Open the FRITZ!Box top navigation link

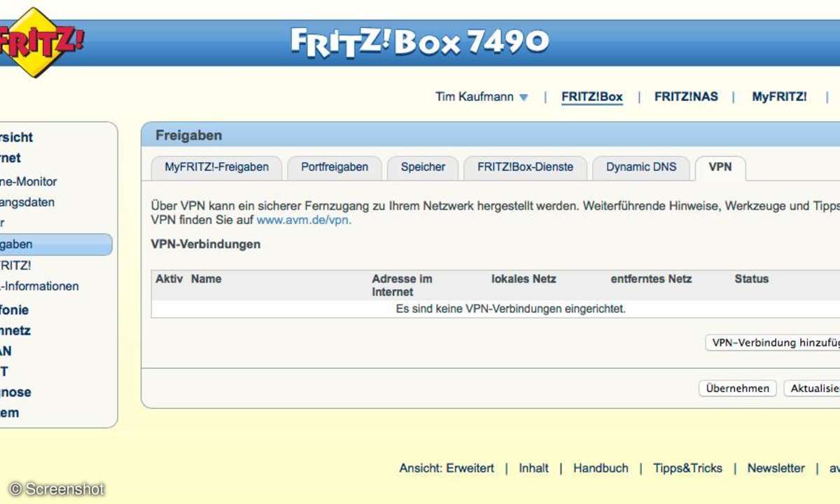[x=591, y=97]
